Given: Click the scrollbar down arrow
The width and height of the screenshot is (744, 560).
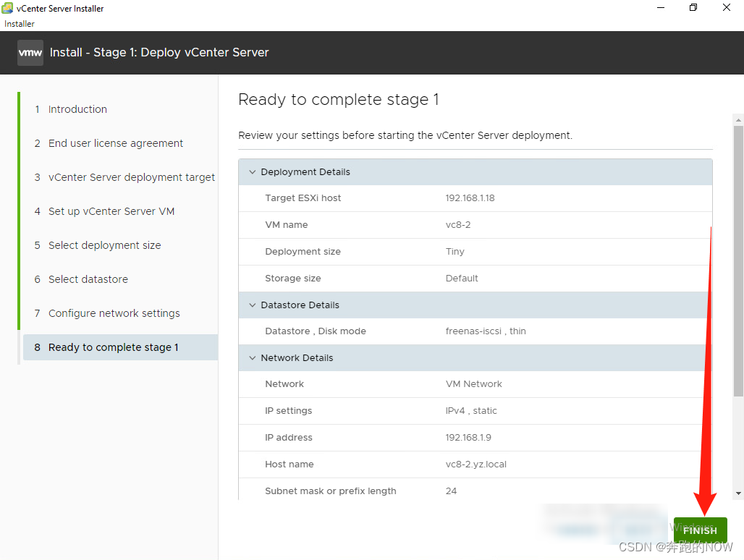Looking at the screenshot, I should coord(738,493).
